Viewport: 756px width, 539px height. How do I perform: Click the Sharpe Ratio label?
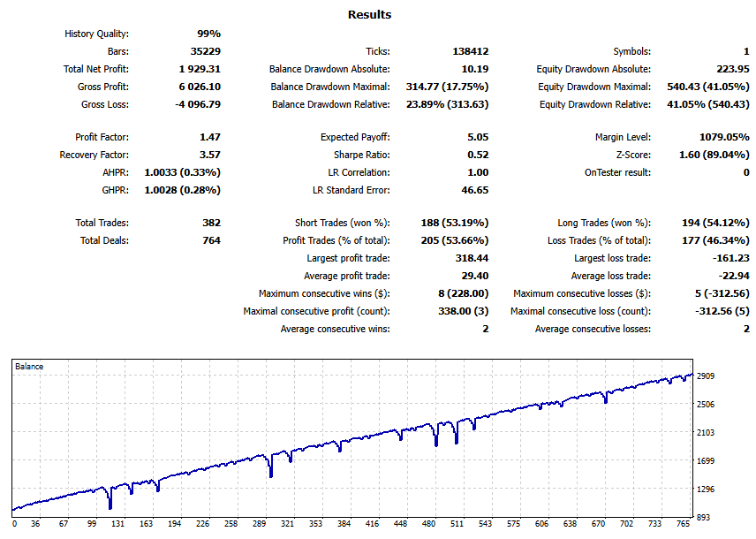[359, 155]
